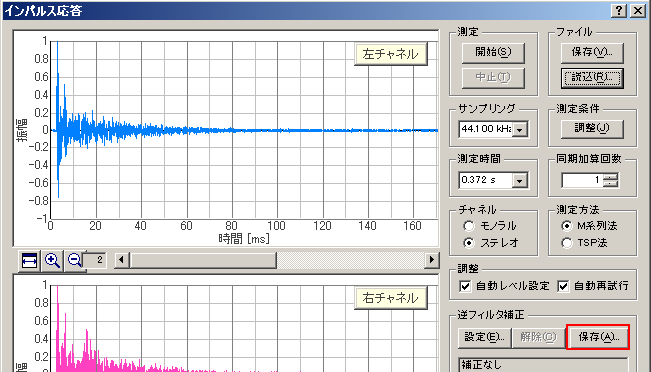Decrease the 同期加算回数 spinner value
Screen dimensions: 651x372
(x=611, y=184)
